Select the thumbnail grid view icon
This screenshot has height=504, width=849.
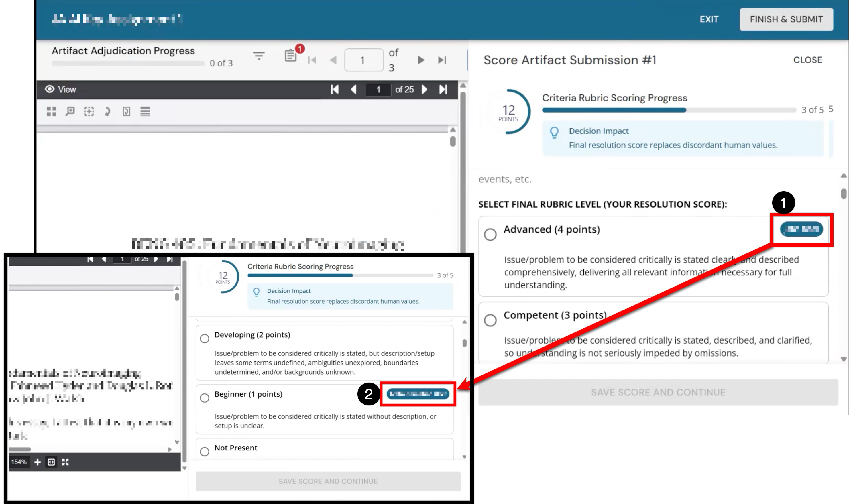tap(51, 111)
